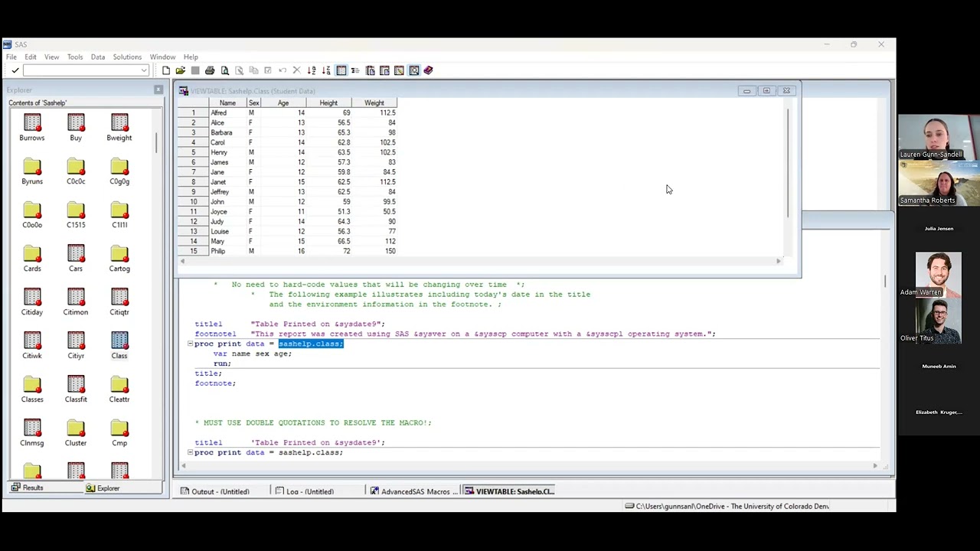
Task: Collapse the 'proc print data = sashelp.class' block
Action: pos(190,344)
